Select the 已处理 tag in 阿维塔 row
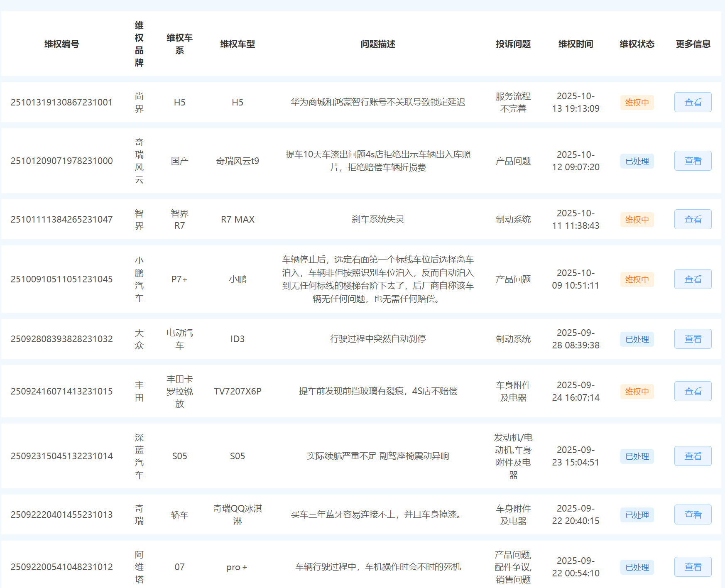725x588 pixels. tap(637, 567)
